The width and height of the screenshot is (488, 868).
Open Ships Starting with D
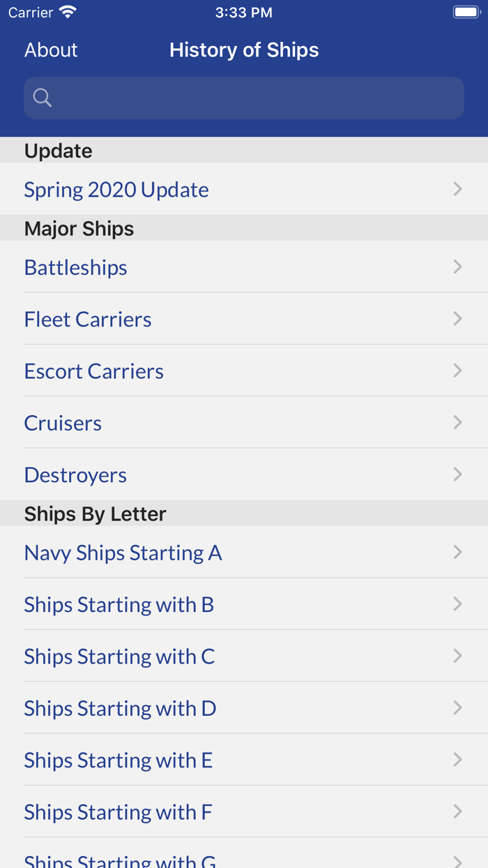click(119, 708)
